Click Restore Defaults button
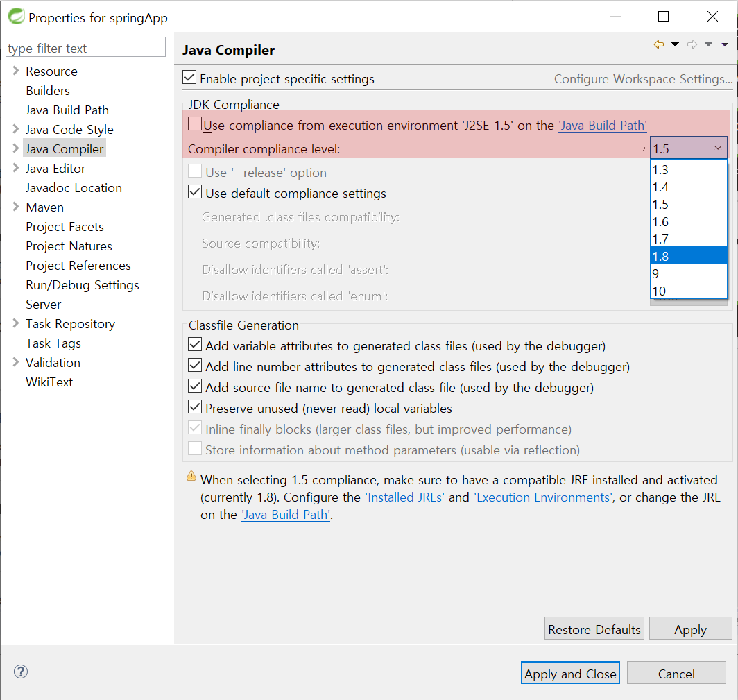The height and width of the screenshot is (700, 738). point(594,629)
